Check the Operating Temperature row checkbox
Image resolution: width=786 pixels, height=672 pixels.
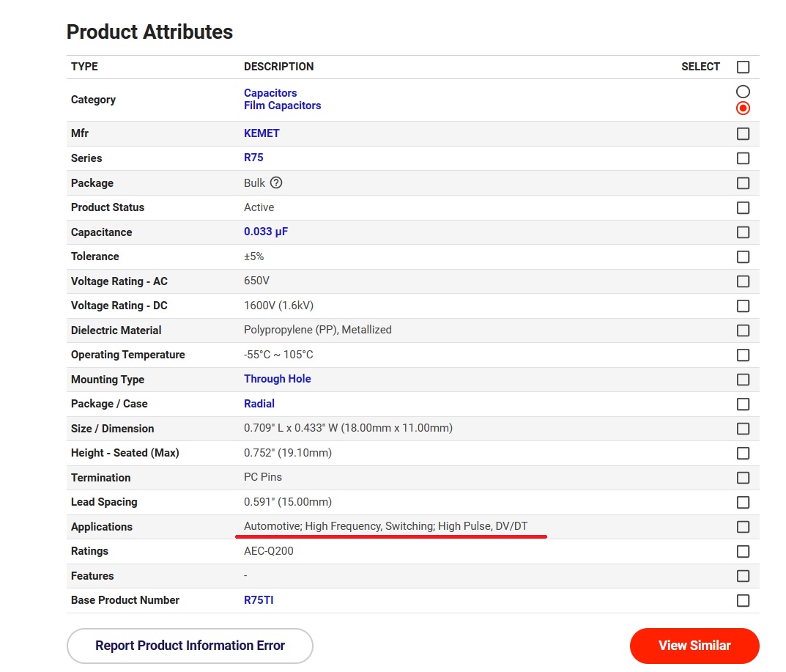743,355
